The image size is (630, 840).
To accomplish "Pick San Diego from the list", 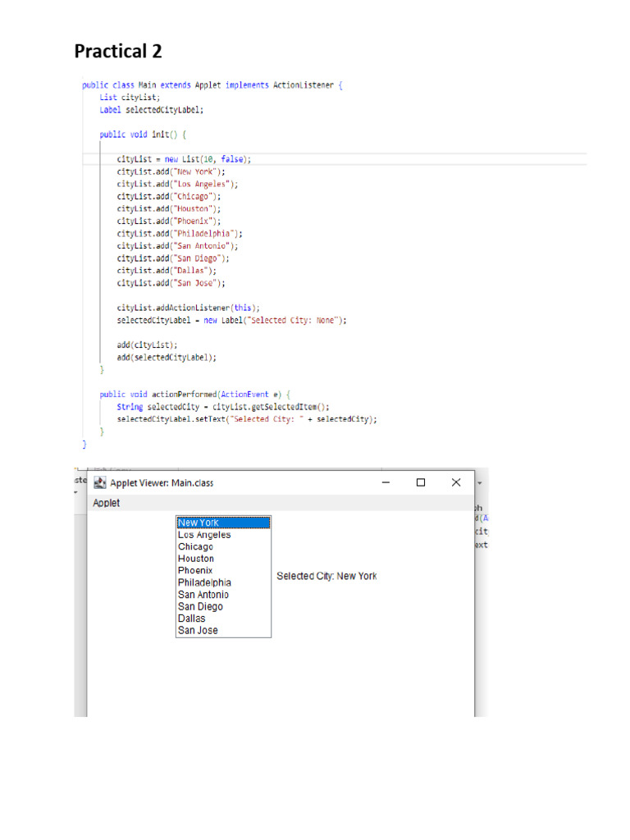I will (x=200, y=607).
